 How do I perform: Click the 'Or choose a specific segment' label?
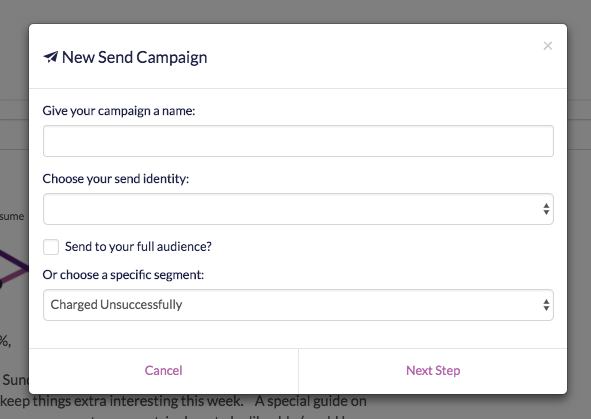[x=123, y=275]
